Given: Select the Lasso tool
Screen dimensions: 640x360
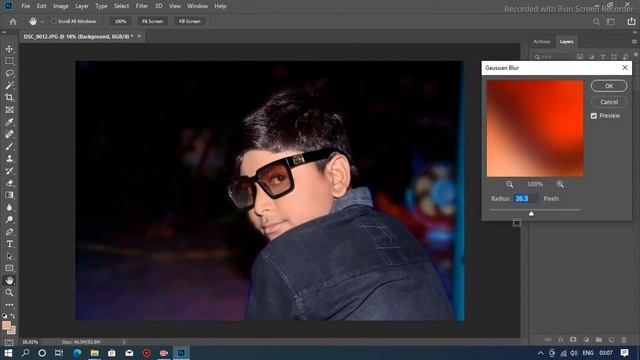Looking at the screenshot, I should (x=9, y=73).
